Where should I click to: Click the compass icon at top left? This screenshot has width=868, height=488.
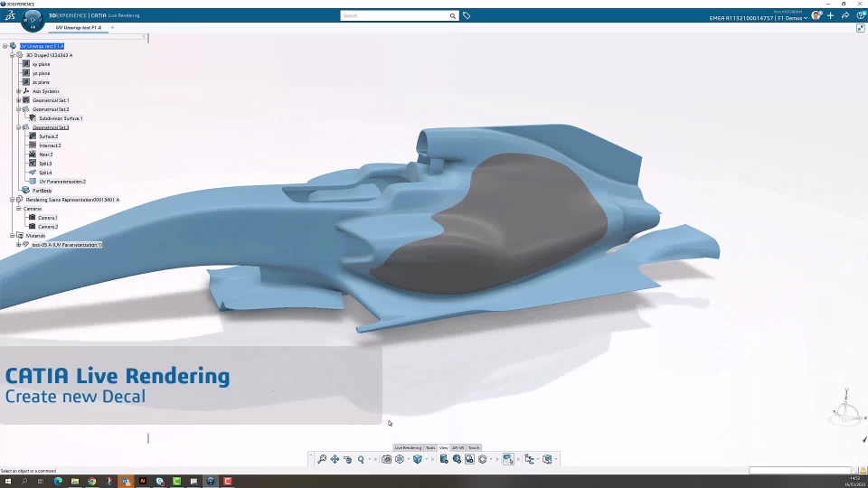pyautogui.click(x=33, y=20)
